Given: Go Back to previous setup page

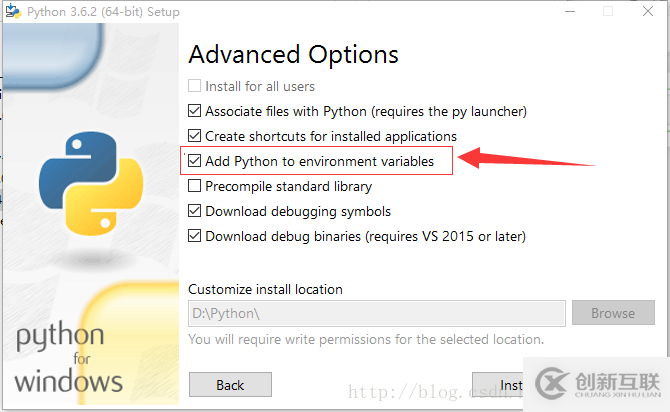Looking at the screenshot, I should (230, 385).
